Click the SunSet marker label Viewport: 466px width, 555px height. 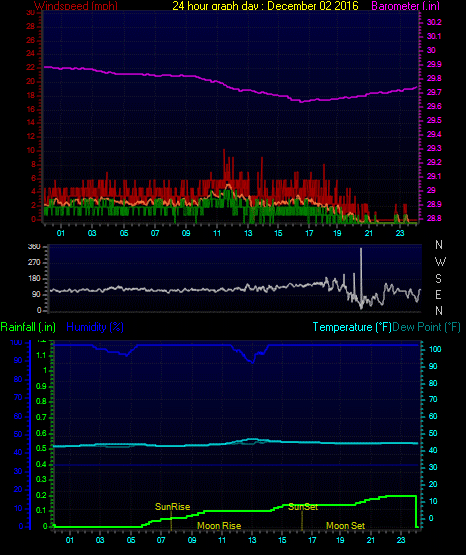point(303,507)
